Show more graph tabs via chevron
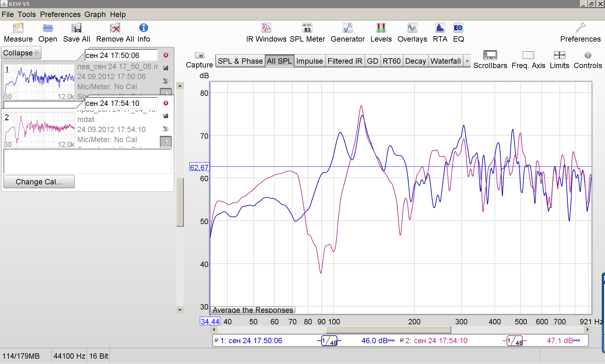The image size is (605, 364). [x=467, y=61]
